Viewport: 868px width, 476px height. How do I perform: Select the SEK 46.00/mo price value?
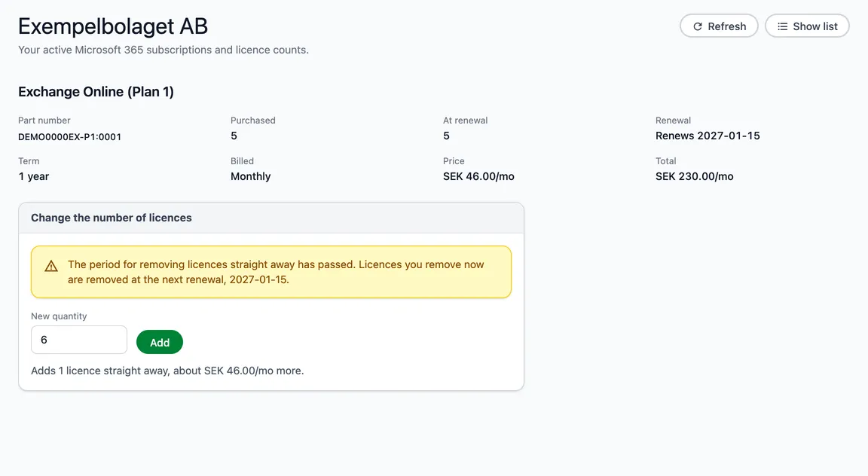tap(478, 176)
